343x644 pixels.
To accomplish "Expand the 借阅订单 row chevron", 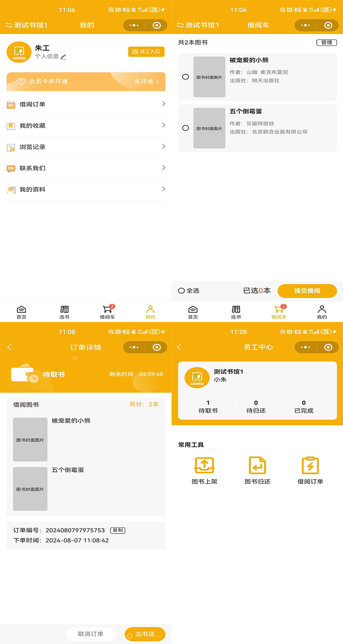I will click(x=163, y=104).
